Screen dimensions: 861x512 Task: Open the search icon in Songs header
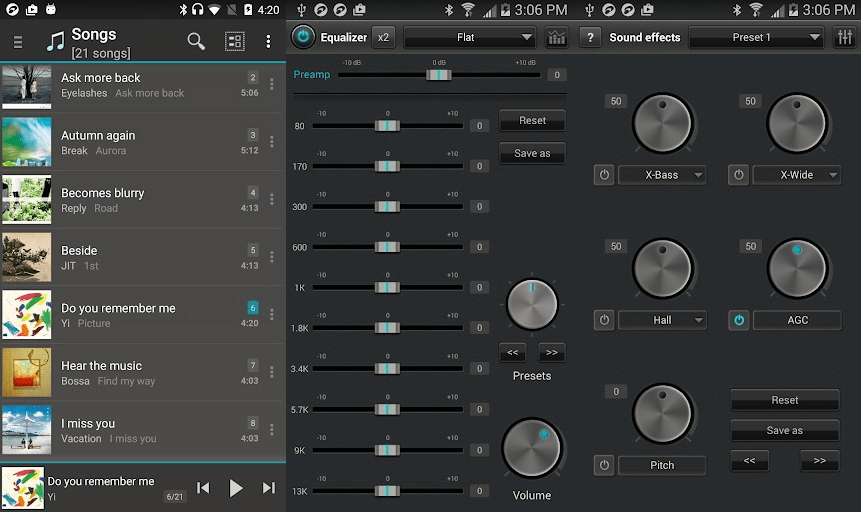[x=196, y=41]
